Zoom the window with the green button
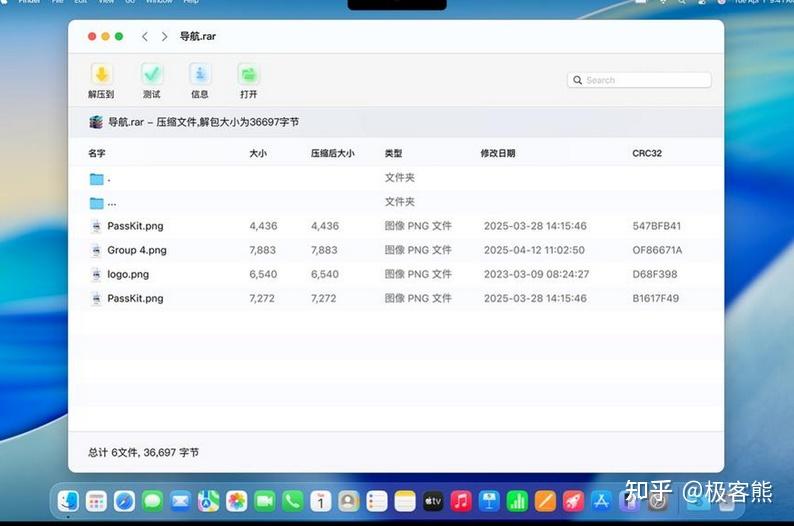 (119, 36)
